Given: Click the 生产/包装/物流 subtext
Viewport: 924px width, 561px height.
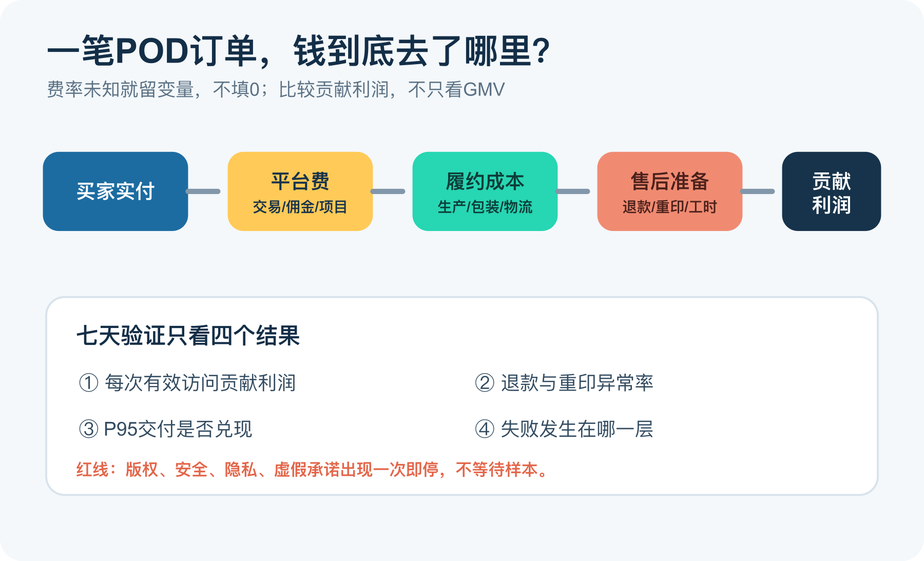Looking at the screenshot, I should pyautogui.click(x=485, y=207).
